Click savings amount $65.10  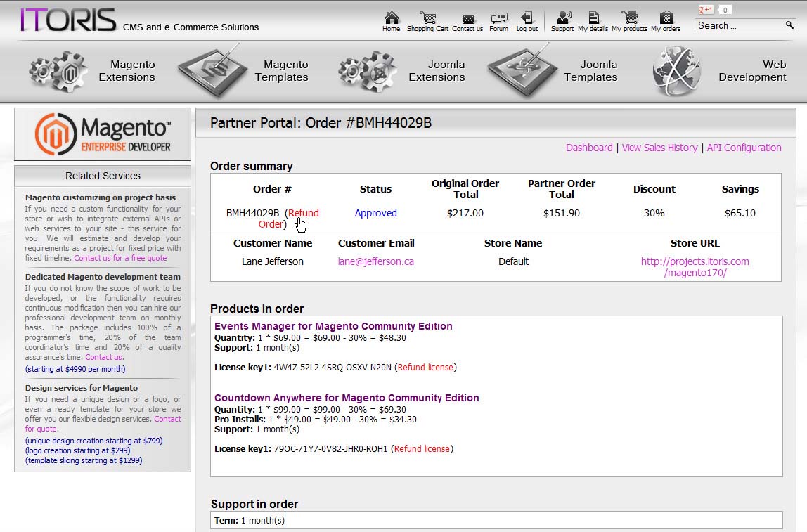(740, 213)
